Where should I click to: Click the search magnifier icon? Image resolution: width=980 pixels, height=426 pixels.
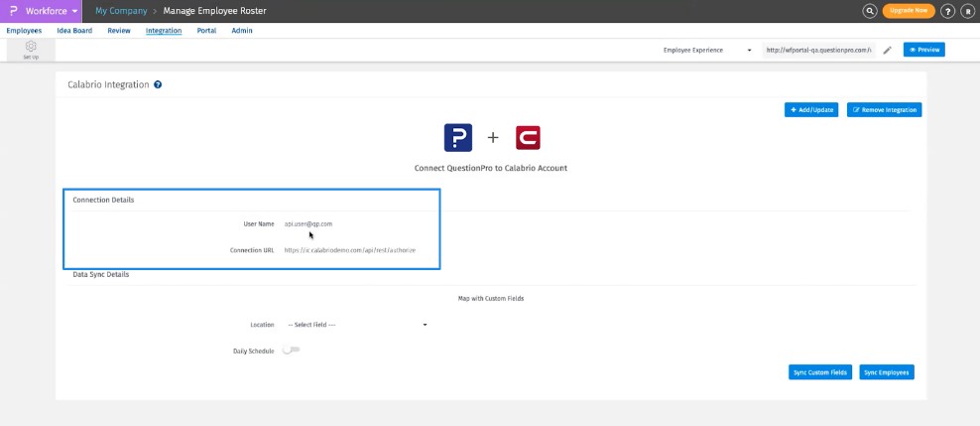click(x=870, y=11)
